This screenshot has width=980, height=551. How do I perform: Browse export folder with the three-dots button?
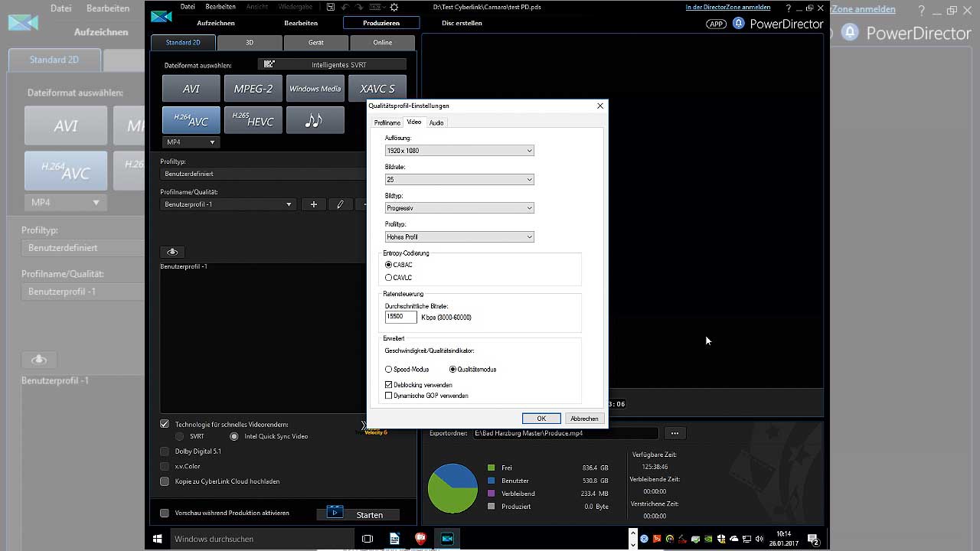675,433
